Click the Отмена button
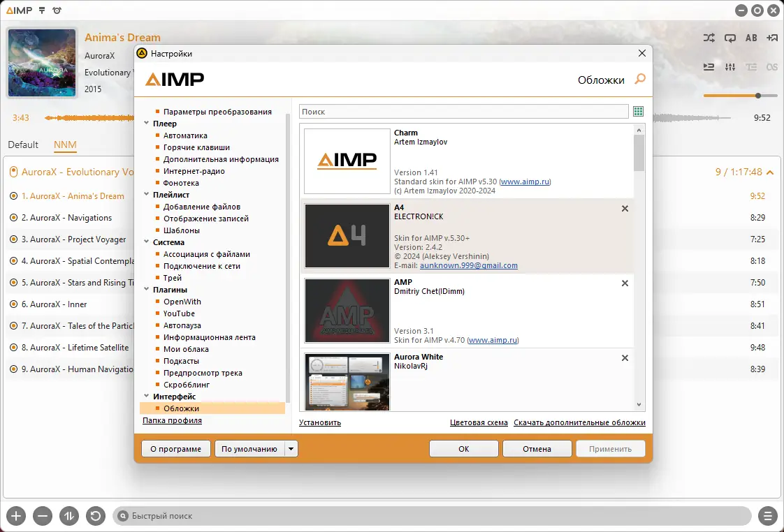784x532 pixels. (537, 449)
